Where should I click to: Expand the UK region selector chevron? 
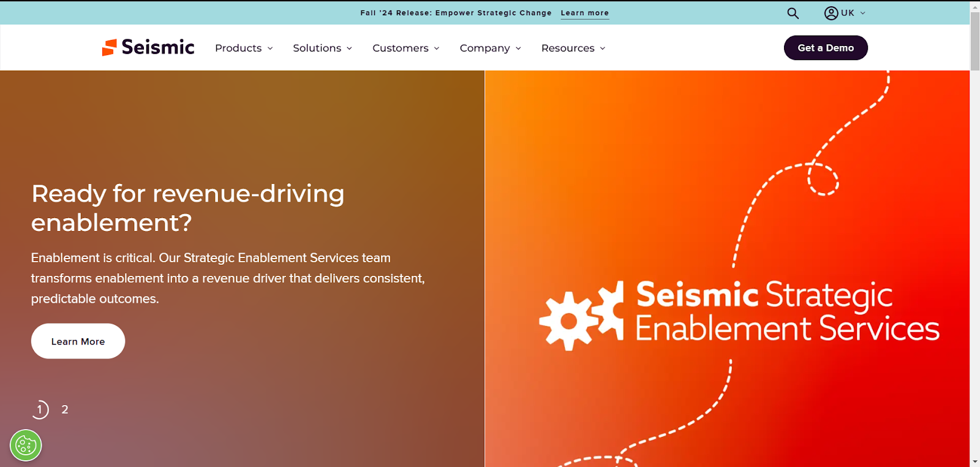point(863,13)
